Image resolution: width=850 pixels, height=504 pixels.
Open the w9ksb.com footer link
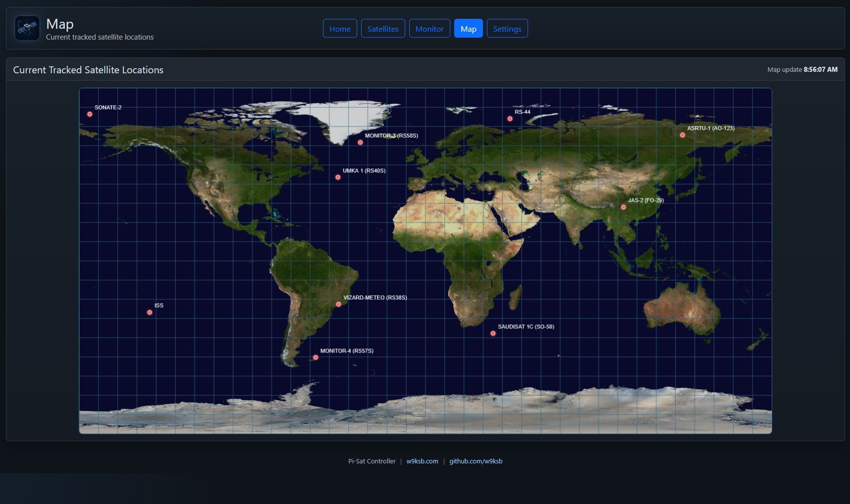tap(422, 461)
